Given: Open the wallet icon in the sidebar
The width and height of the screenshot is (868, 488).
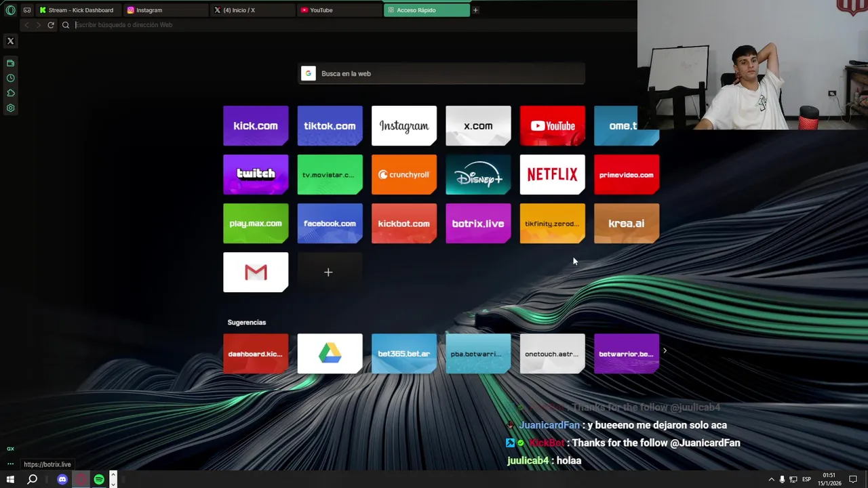Looking at the screenshot, I should 10,63.
